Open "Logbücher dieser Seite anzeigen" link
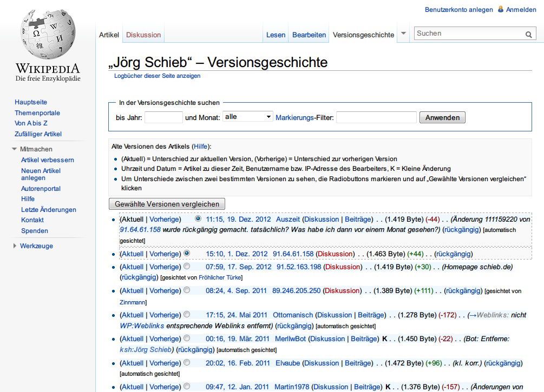 tap(157, 76)
